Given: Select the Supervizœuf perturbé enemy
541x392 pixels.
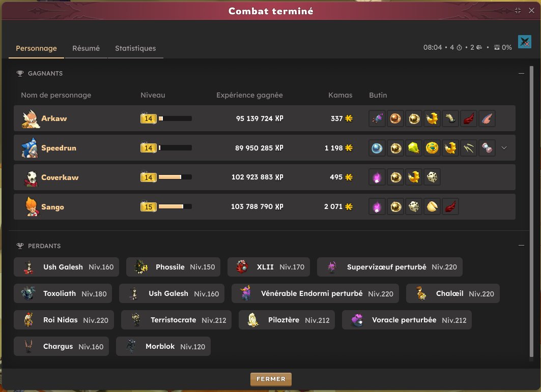Looking at the screenshot, I should tap(389, 267).
